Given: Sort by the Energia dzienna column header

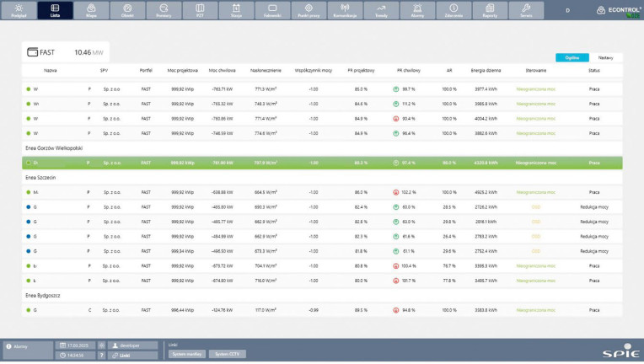Looking at the screenshot, I should tap(485, 71).
